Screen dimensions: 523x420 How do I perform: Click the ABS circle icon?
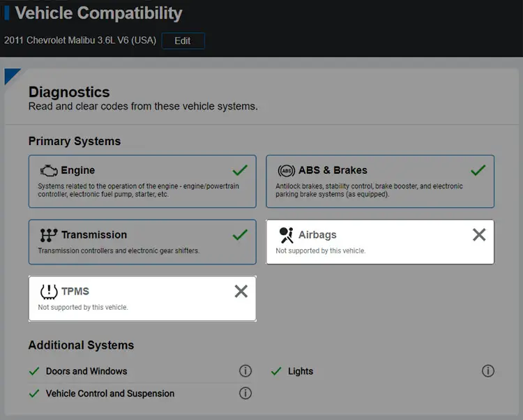pos(286,171)
